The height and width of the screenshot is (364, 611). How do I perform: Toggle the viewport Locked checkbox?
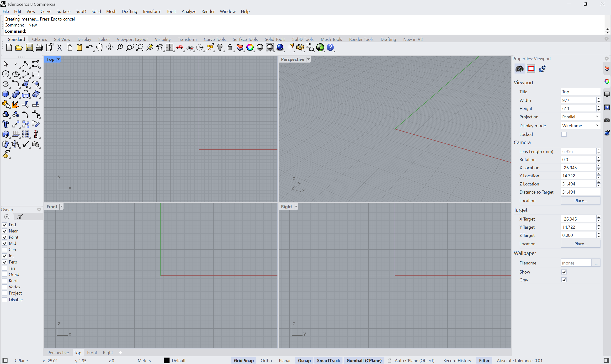564,134
